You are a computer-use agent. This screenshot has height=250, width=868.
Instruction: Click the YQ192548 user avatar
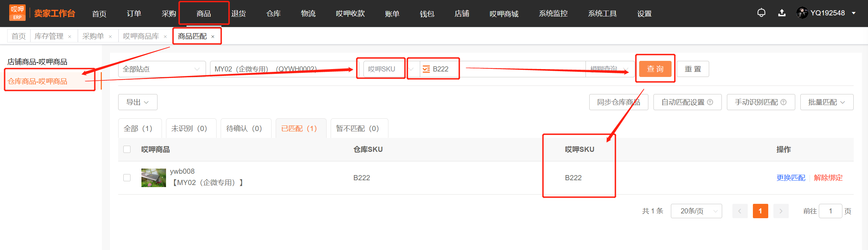click(x=802, y=13)
